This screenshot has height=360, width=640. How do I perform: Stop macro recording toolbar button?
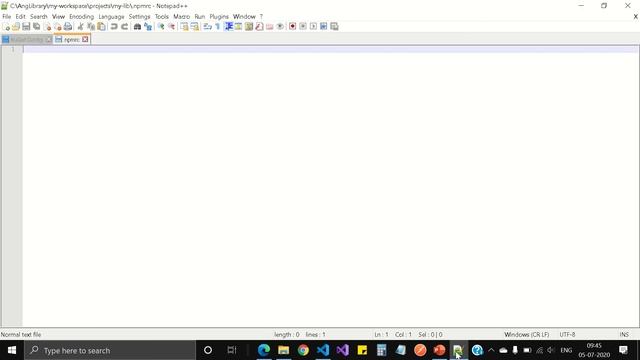click(303, 27)
